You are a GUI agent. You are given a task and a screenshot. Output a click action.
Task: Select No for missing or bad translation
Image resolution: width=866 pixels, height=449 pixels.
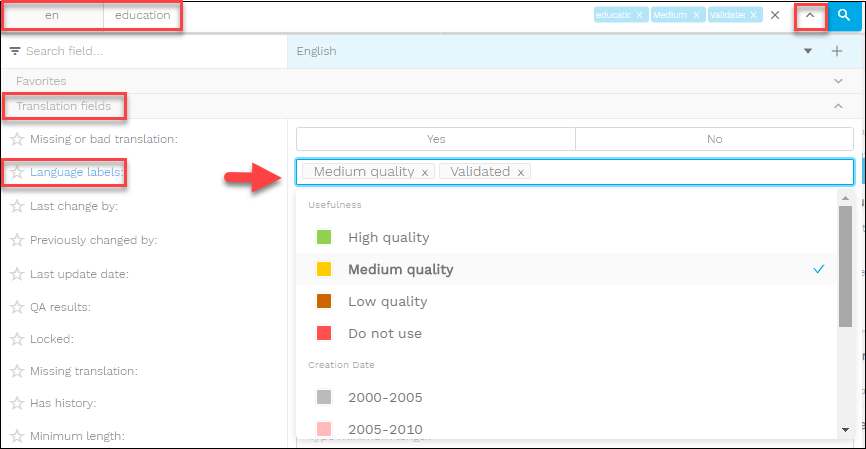coord(714,139)
